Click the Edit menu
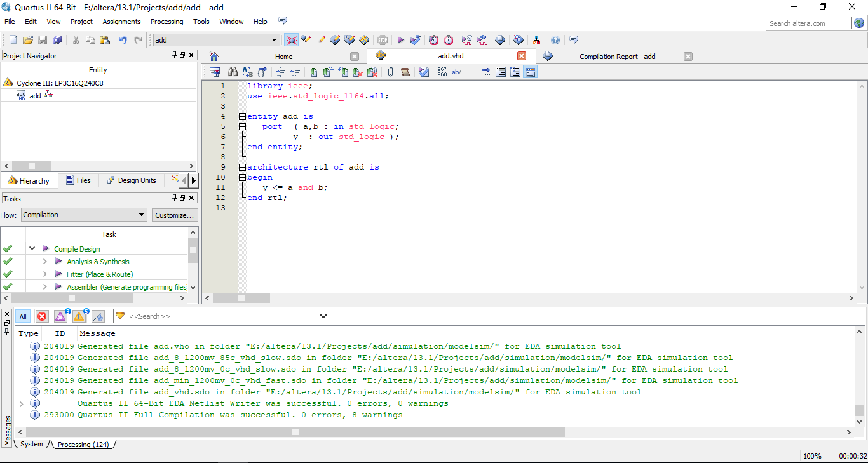The image size is (868, 463). [x=31, y=22]
